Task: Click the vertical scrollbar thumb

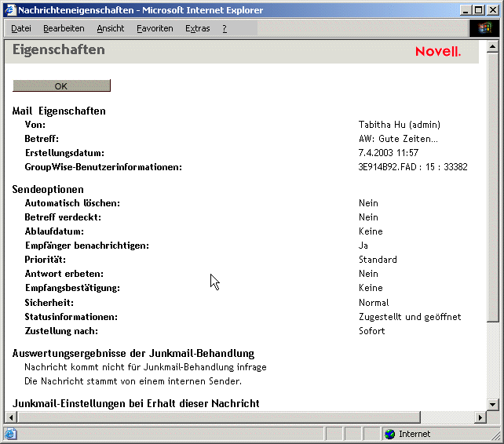Action: [x=492, y=187]
